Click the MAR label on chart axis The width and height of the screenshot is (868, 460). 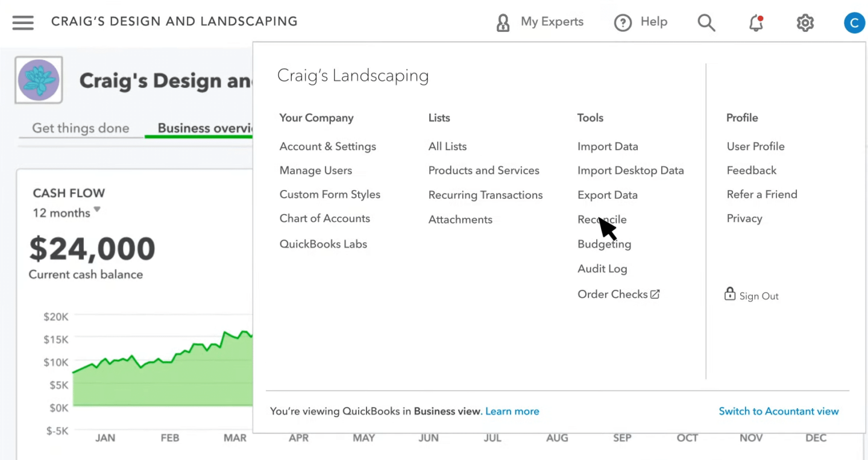235,438
